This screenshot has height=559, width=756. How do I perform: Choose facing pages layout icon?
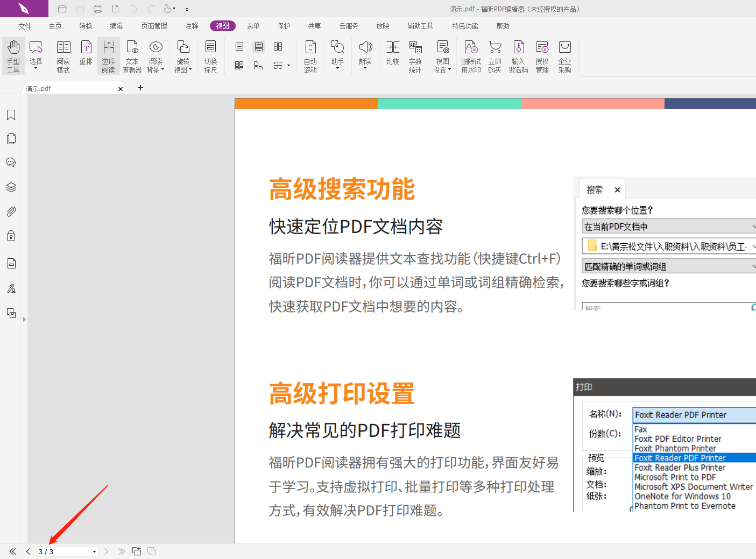click(278, 47)
